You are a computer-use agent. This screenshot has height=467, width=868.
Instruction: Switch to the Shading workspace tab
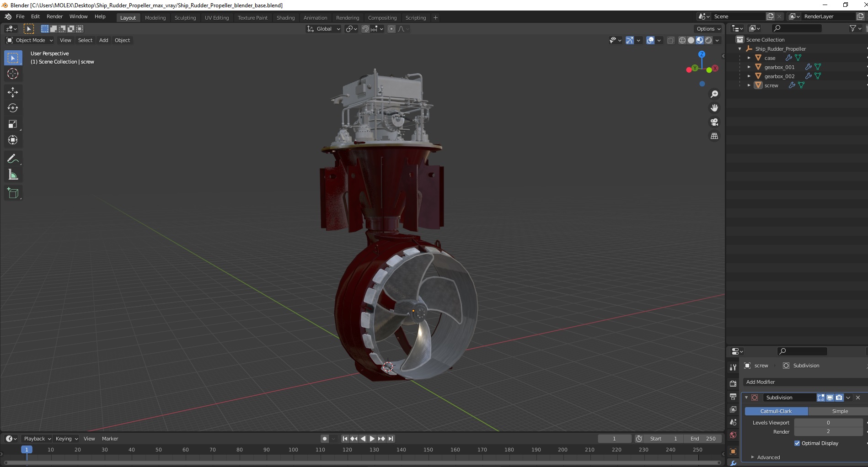pos(285,18)
